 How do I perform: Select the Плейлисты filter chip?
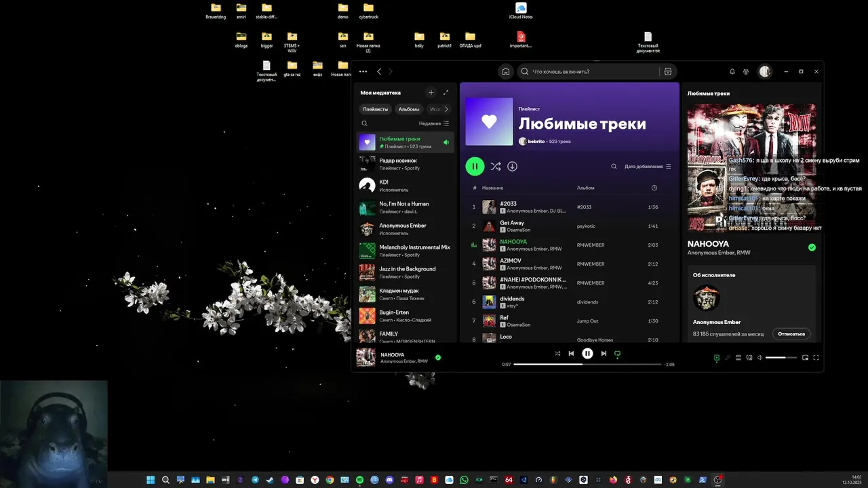pos(375,109)
